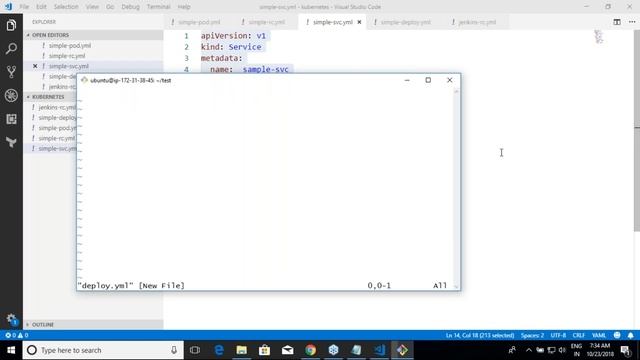Click the 'sample-svc' name value in editor
Image resolution: width=640 pixels, height=360 pixels.
(266, 69)
